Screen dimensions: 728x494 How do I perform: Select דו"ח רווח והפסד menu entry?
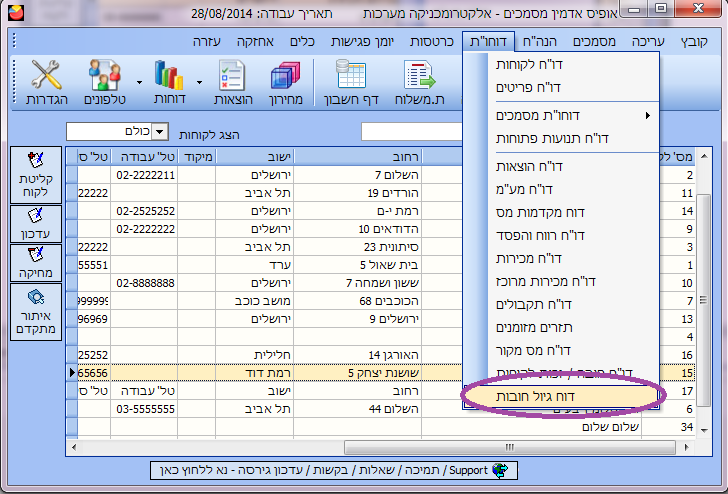click(x=562, y=235)
